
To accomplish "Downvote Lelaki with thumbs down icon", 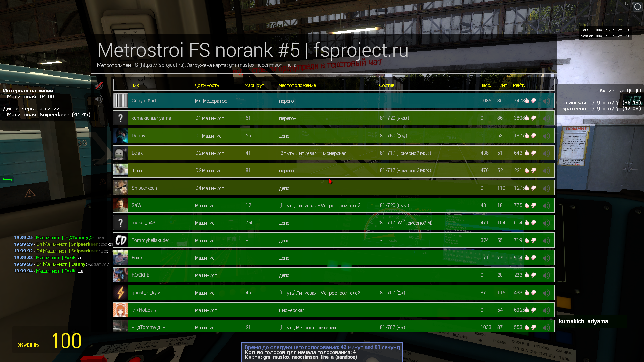I will point(534,153).
